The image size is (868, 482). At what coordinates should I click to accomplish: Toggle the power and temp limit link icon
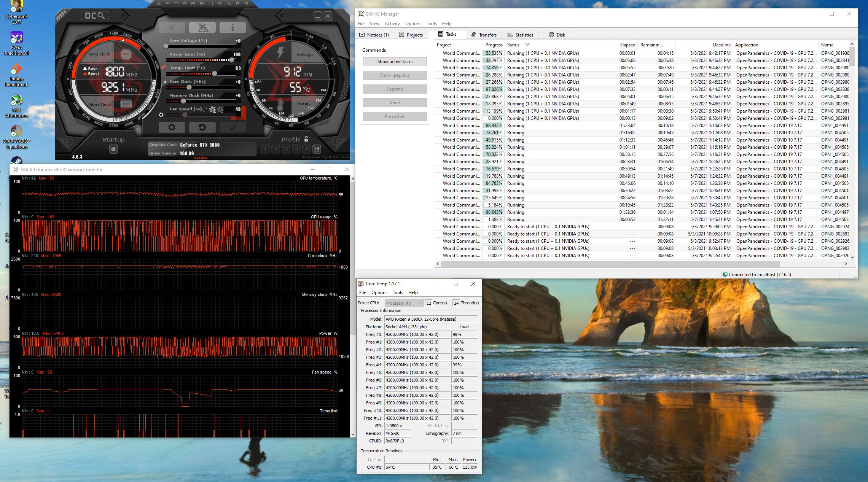click(164, 67)
